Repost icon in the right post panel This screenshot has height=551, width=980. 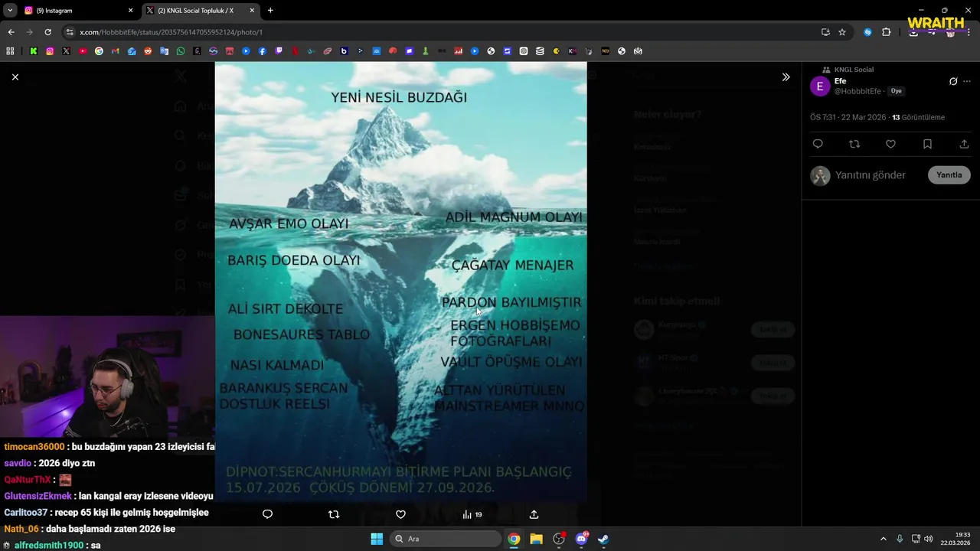tap(854, 144)
